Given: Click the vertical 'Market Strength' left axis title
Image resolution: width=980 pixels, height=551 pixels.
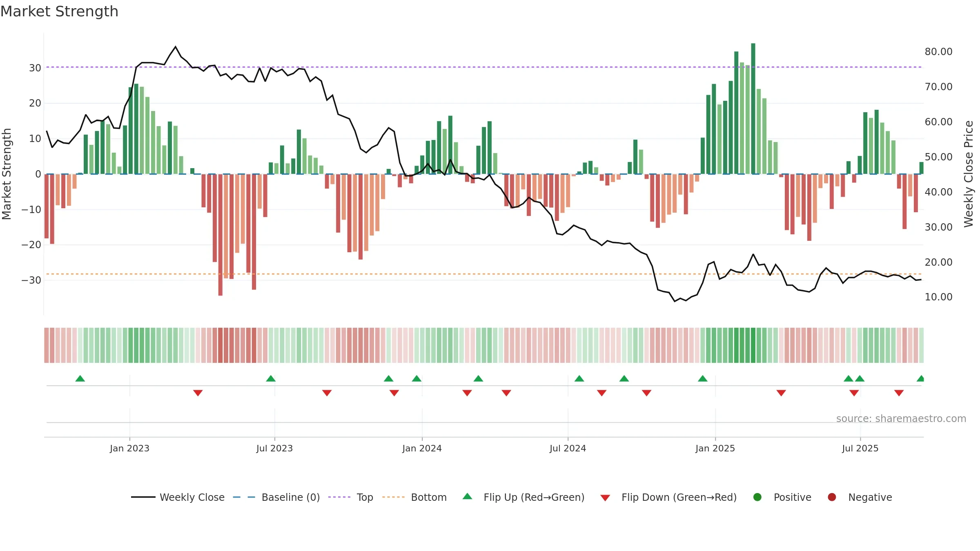Looking at the screenshot, I should click(x=7, y=174).
